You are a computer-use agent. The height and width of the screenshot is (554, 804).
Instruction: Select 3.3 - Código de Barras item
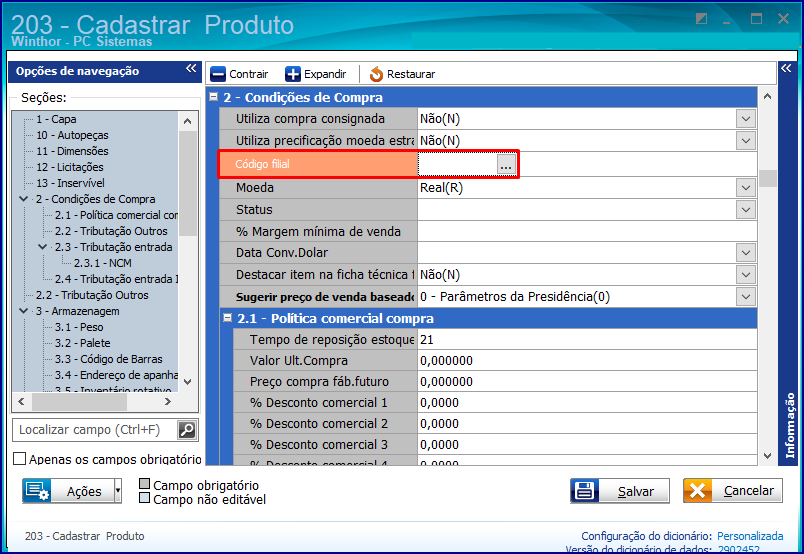(x=109, y=359)
